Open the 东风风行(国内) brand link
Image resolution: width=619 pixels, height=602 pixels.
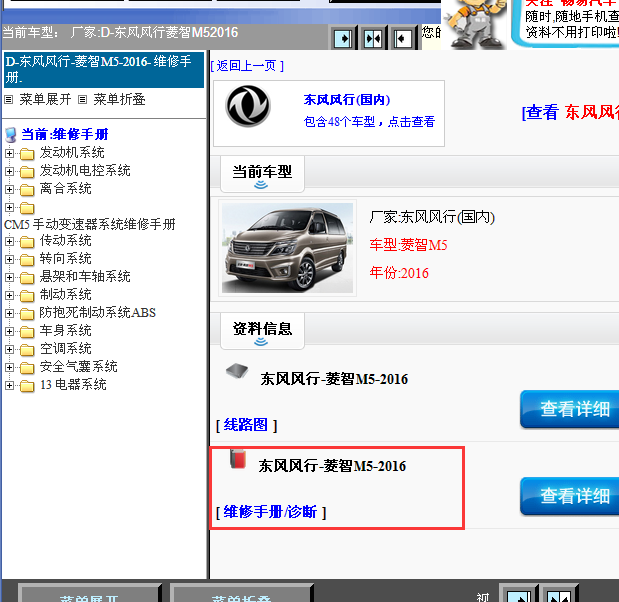(347, 100)
